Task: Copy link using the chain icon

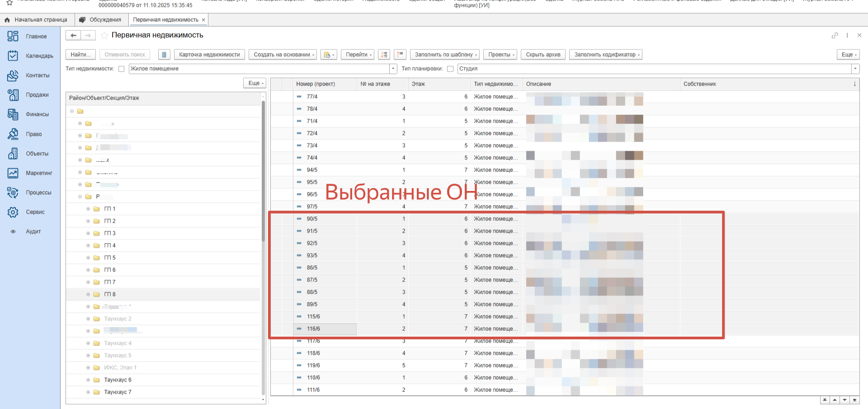Action: tap(835, 35)
